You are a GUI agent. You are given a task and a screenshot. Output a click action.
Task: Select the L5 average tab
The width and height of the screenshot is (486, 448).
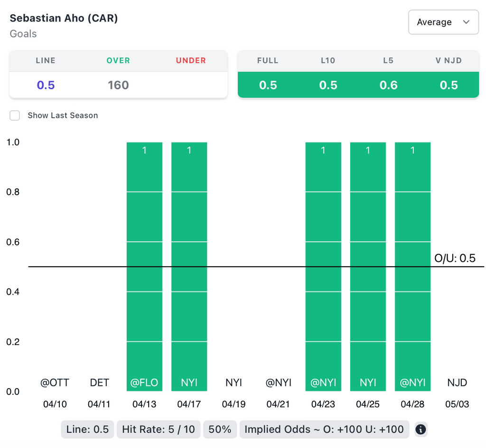click(388, 60)
